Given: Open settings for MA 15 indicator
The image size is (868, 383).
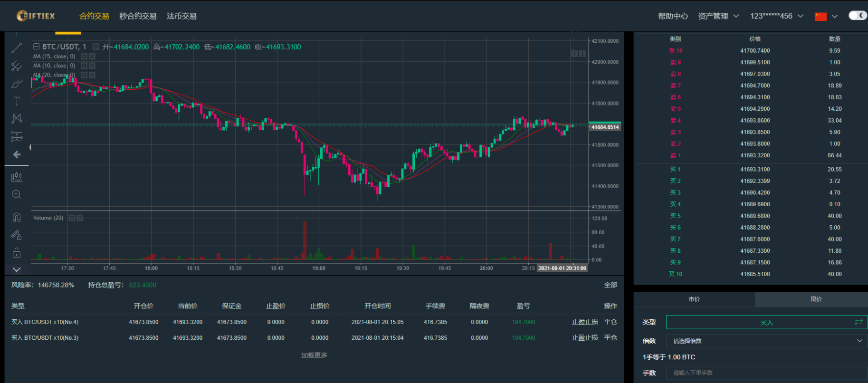Looking at the screenshot, I should [x=84, y=57].
